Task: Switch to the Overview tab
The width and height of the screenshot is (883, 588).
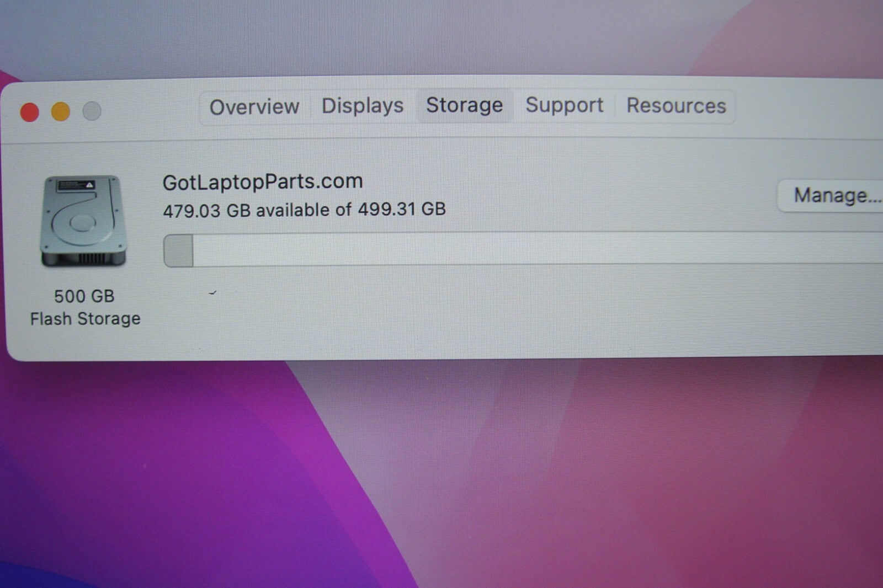Action: point(254,106)
